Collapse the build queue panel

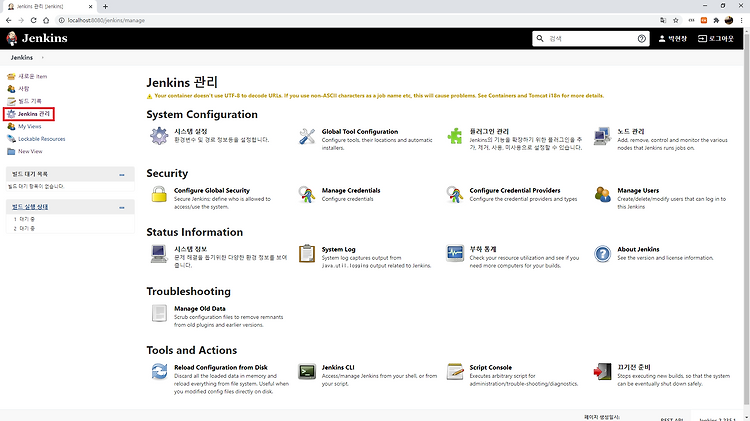(x=122, y=175)
